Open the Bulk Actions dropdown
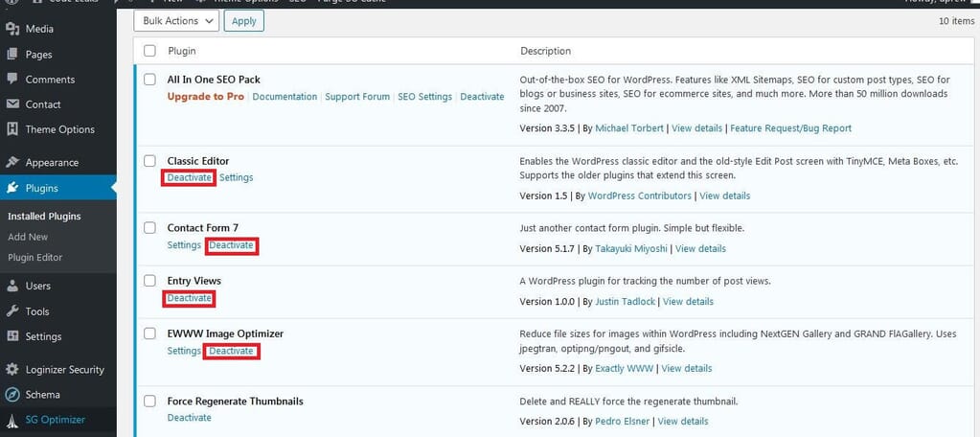Screen dimensions: 980x437 pos(176,21)
